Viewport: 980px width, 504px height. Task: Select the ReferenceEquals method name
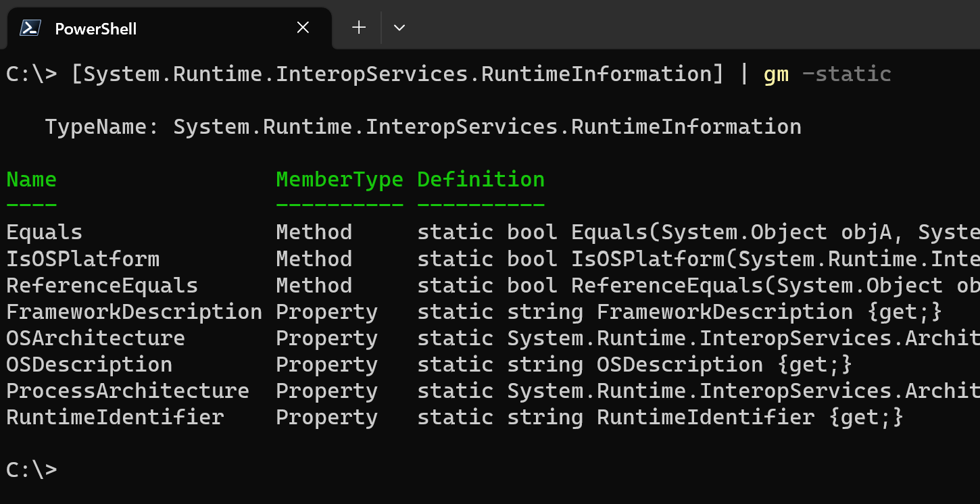coord(102,285)
